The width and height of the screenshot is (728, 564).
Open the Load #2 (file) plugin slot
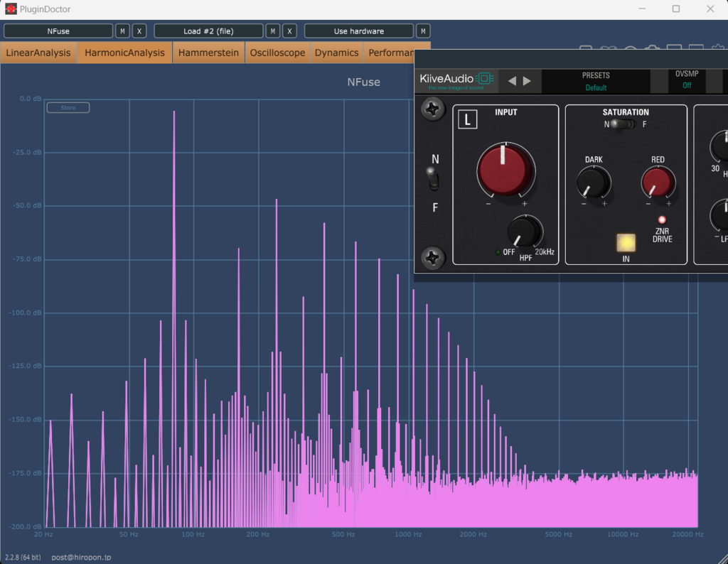(x=208, y=31)
